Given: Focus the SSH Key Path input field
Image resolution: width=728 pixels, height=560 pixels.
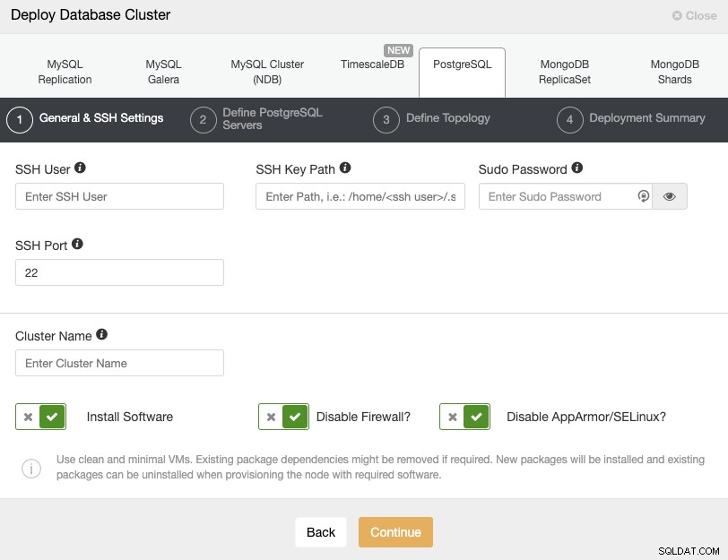Looking at the screenshot, I should coord(360,196).
